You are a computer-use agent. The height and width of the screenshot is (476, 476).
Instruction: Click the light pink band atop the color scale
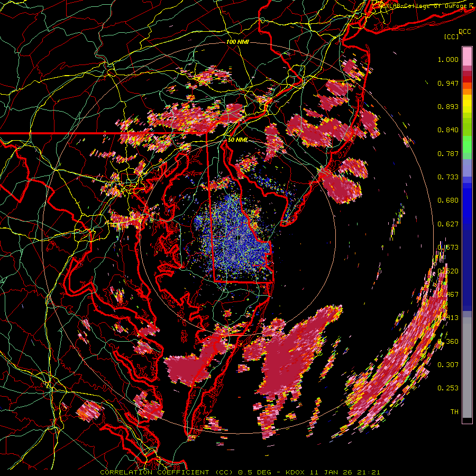[x=467, y=56]
